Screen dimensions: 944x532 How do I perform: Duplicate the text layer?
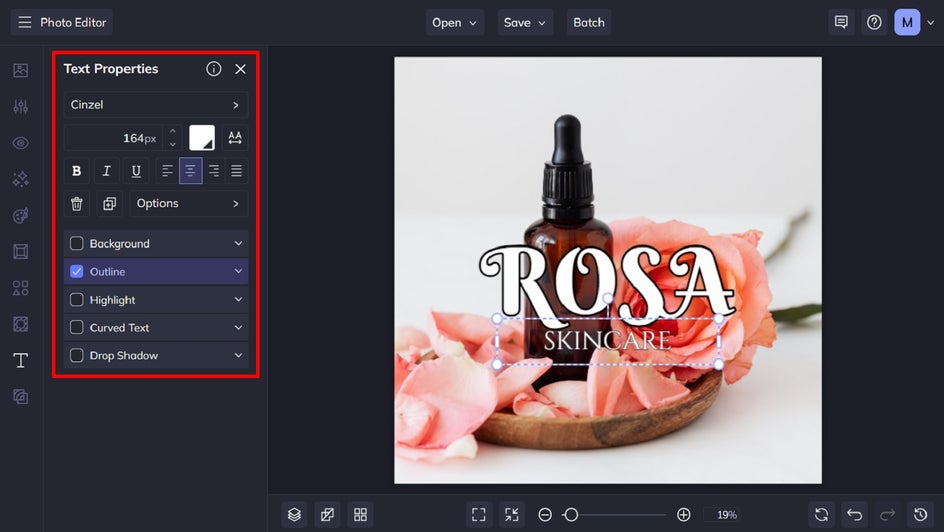(110, 203)
